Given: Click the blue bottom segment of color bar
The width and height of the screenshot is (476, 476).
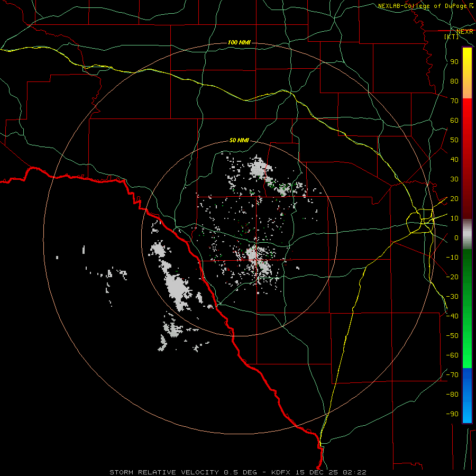Looking at the screenshot, I should (467, 396).
